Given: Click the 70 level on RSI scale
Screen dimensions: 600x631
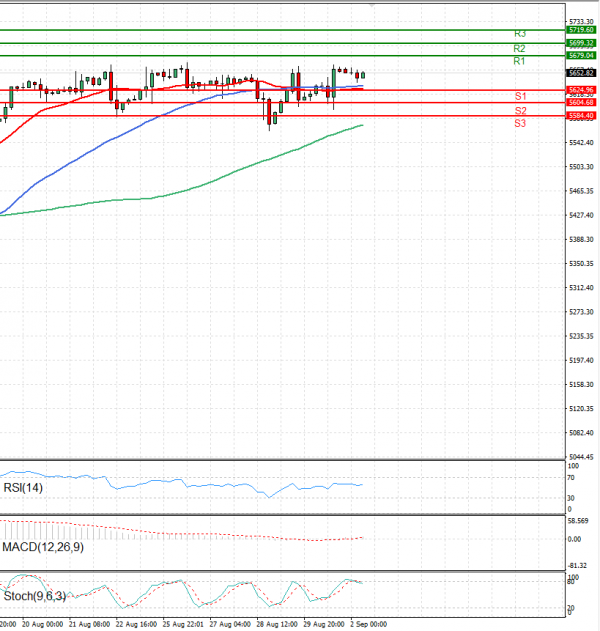Looking at the screenshot, I should click(x=571, y=478).
